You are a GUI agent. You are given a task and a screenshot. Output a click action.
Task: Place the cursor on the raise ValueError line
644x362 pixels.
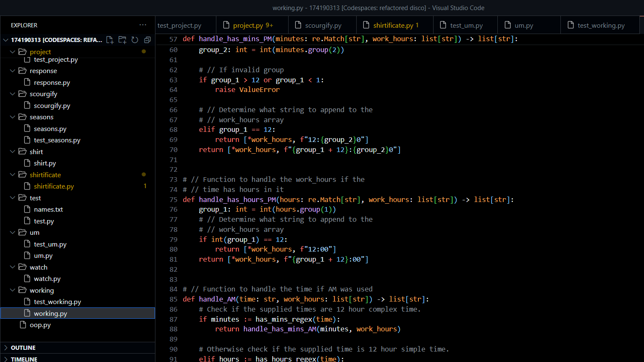248,89
